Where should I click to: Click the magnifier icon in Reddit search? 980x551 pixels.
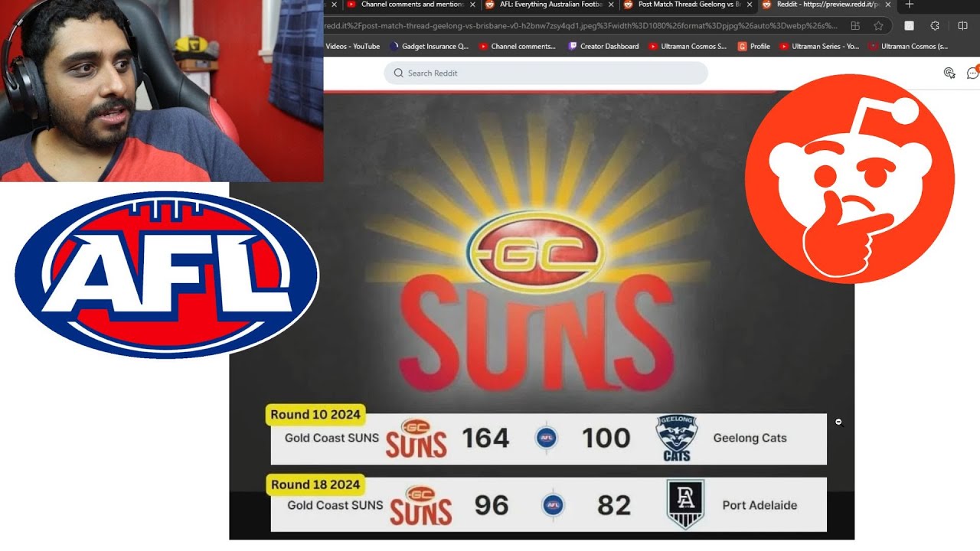pos(398,73)
